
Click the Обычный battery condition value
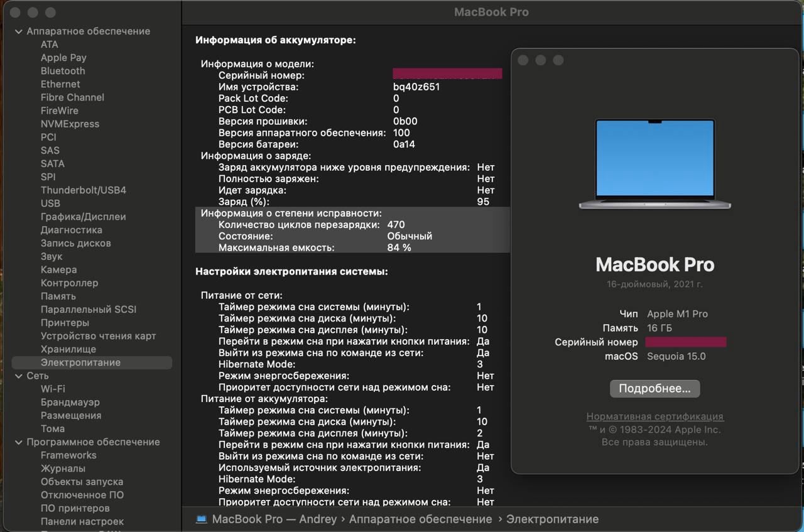[x=410, y=236]
